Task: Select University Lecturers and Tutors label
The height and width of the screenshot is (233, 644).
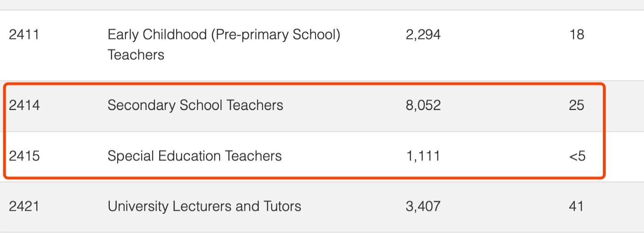Action: pyautogui.click(x=204, y=206)
